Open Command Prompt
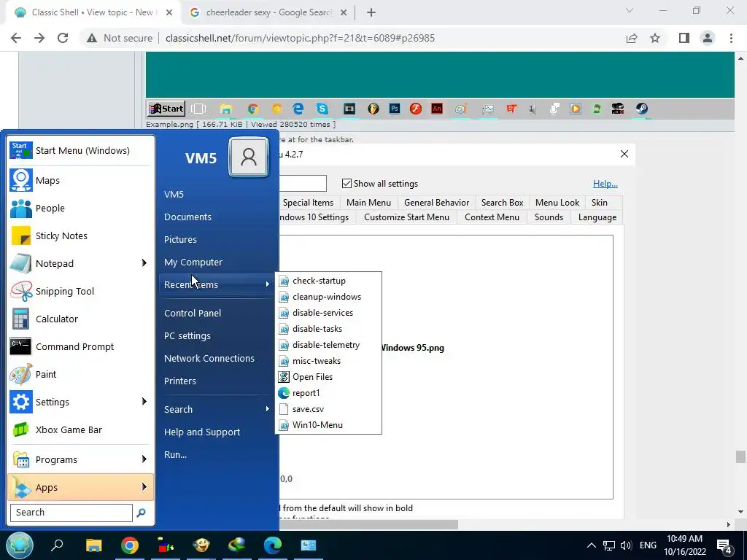Image resolution: width=747 pixels, height=560 pixels. coord(81,346)
